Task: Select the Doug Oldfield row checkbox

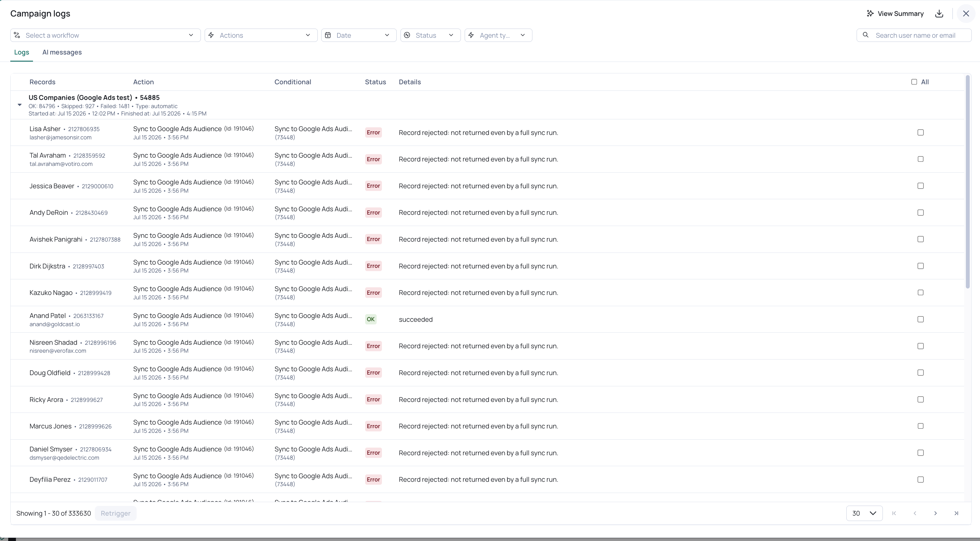Action: tap(921, 373)
